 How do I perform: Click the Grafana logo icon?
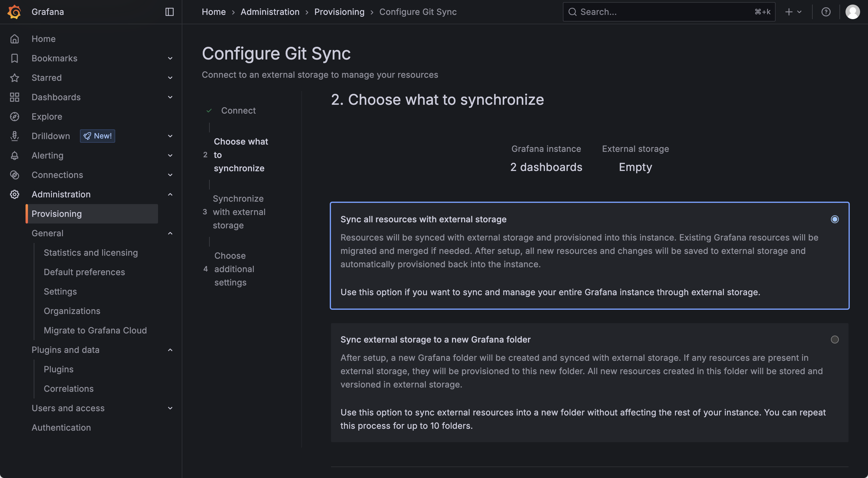14,12
